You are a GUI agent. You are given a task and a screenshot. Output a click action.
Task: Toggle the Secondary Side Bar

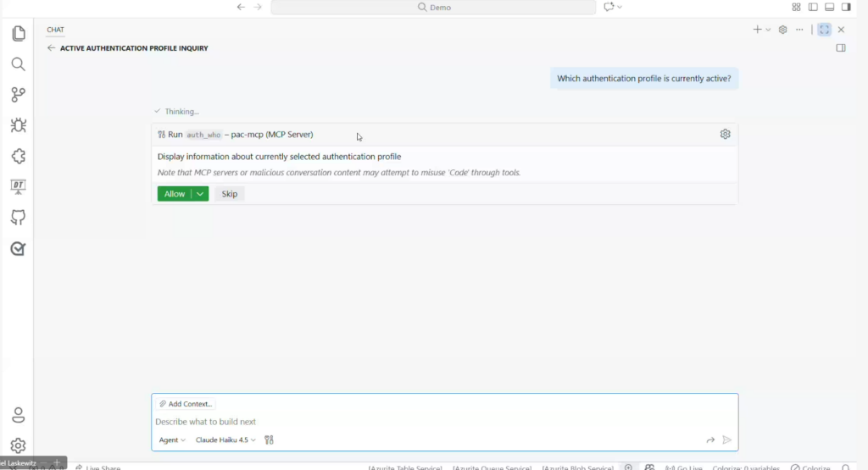(846, 7)
